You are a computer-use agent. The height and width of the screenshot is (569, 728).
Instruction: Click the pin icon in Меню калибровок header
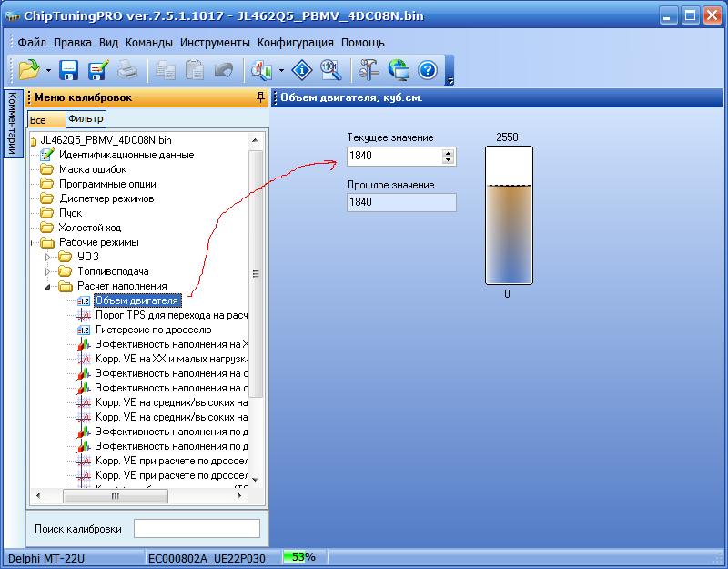pyautogui.click(x=260, y=97)
